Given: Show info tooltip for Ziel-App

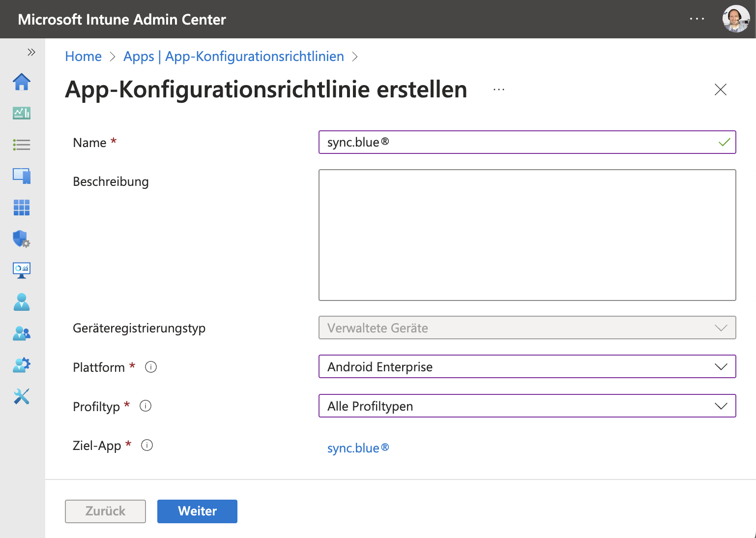Looking at the screenshot, I should [147, 445].
